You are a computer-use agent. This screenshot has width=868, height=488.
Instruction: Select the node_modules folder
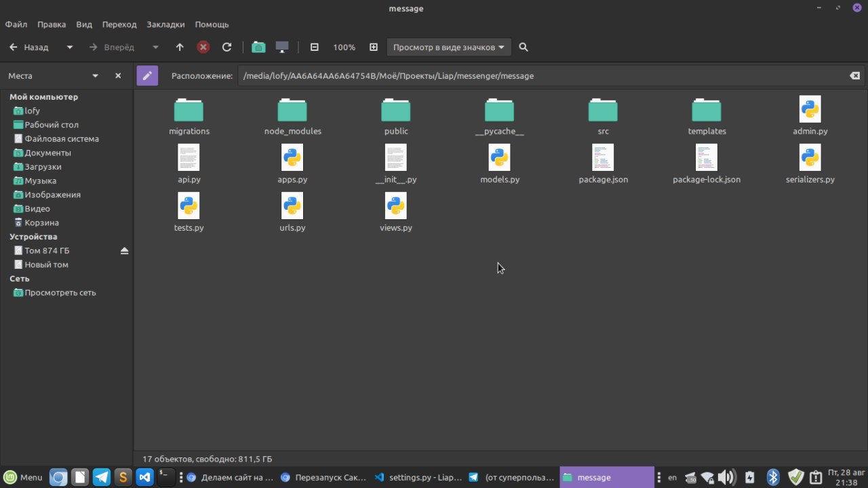293,116
